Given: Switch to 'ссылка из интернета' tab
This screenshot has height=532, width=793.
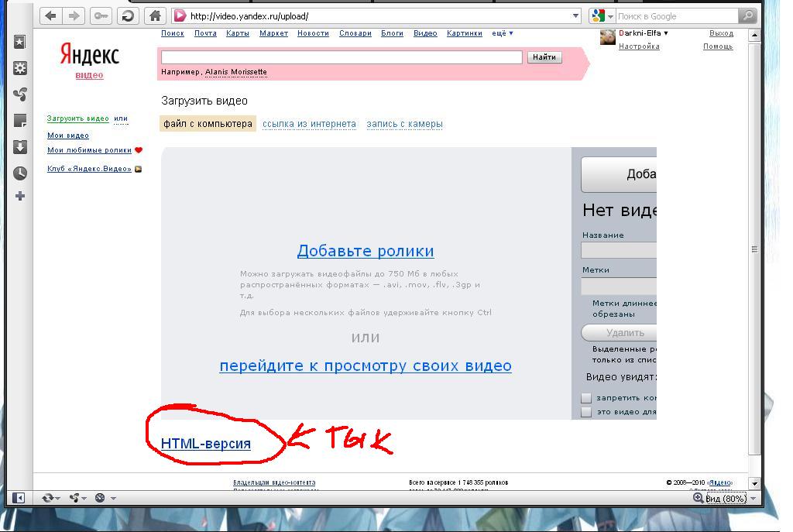Looking at the screenshot, I should pos(309,124).
